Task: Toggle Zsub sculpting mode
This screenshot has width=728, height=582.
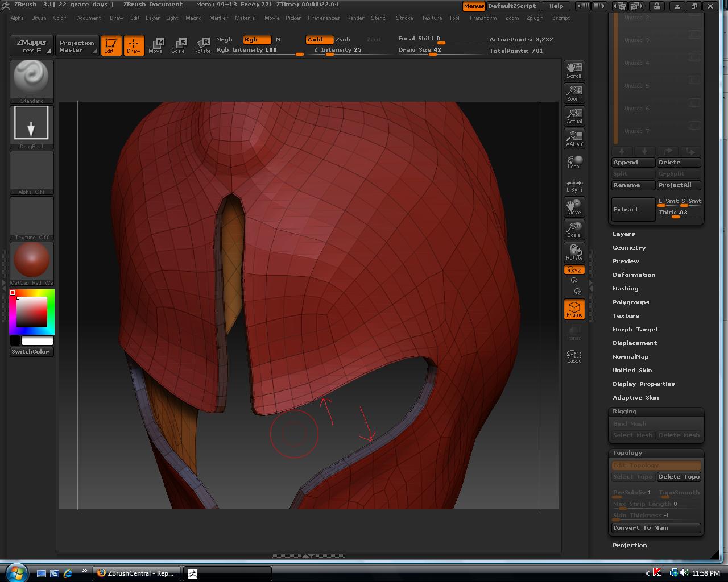Action: [343, 40]
